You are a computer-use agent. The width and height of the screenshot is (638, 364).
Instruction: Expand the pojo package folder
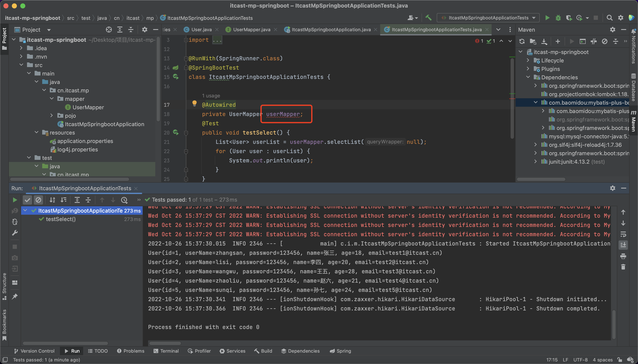click(x=51, y=116)
